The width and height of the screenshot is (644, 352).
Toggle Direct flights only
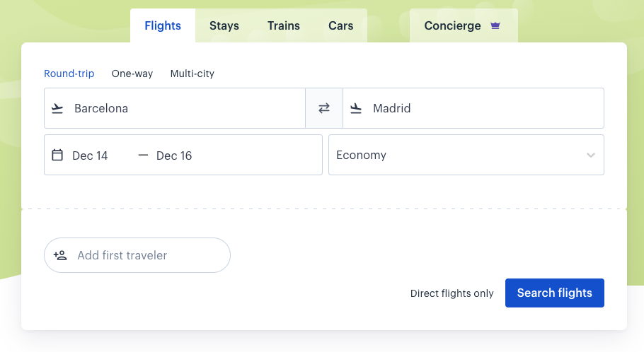tap(452, 293)
